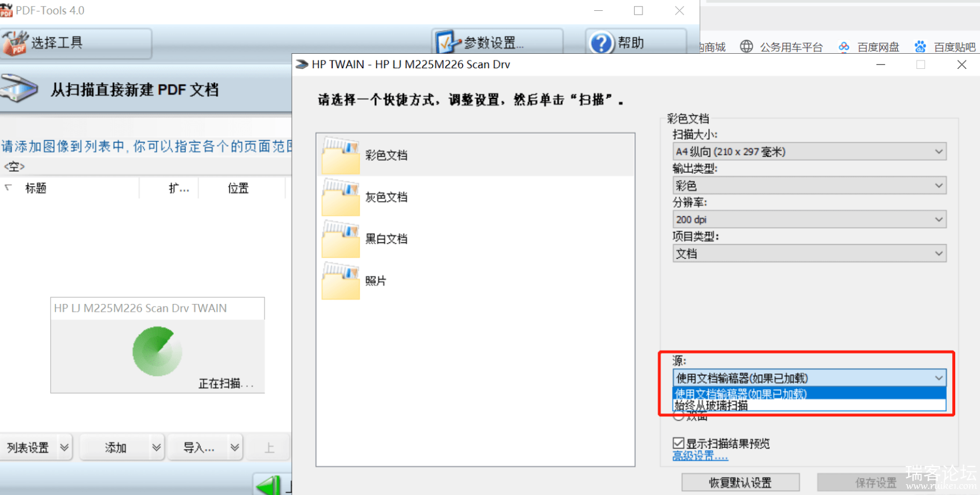This screenshot has height=495, width=980.
Task: Click the 列表设置 button
Action: (x=28, y=448)
